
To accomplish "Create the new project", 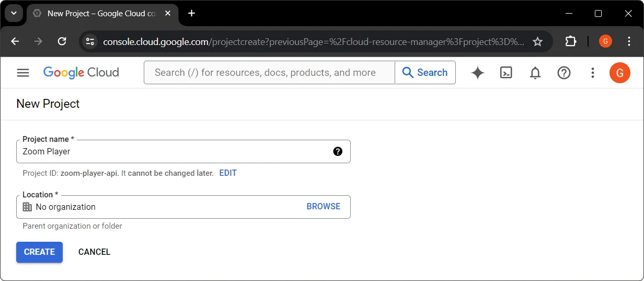I will click(39, 252).
